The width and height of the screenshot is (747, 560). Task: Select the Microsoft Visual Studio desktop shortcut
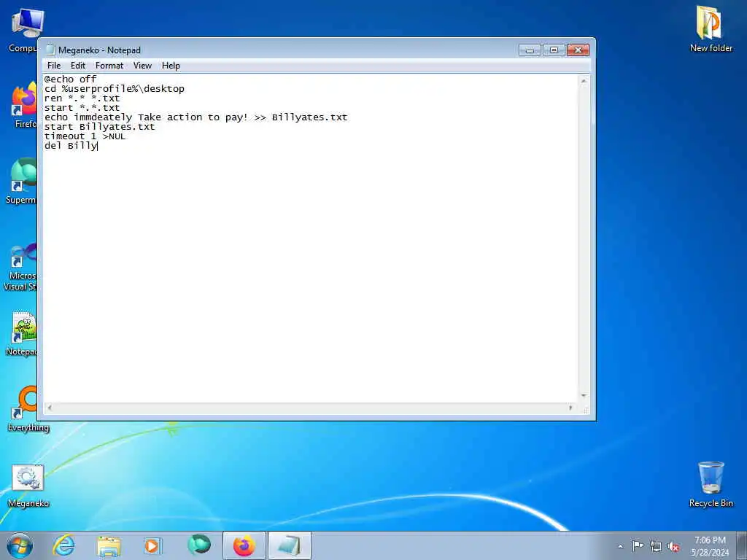(20, 267)
